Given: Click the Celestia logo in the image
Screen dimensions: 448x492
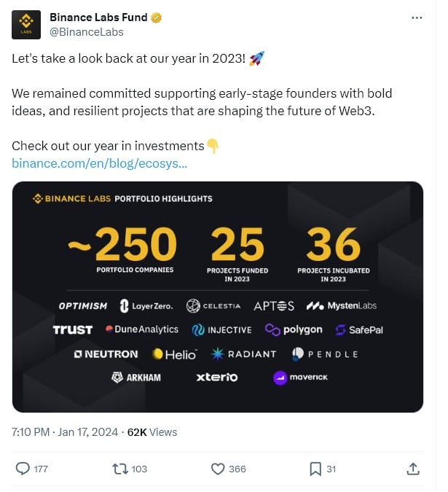Looking at the screenshot, I should (213, 306).
